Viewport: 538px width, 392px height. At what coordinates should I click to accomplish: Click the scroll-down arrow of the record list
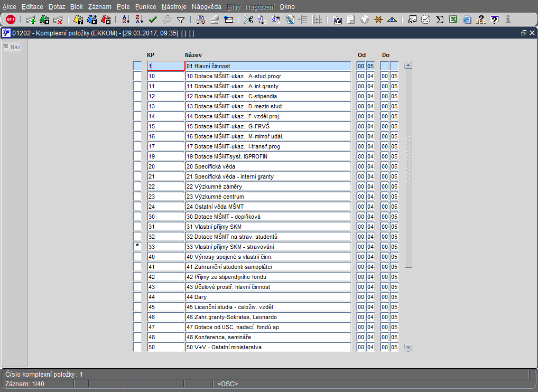point(408,348)
